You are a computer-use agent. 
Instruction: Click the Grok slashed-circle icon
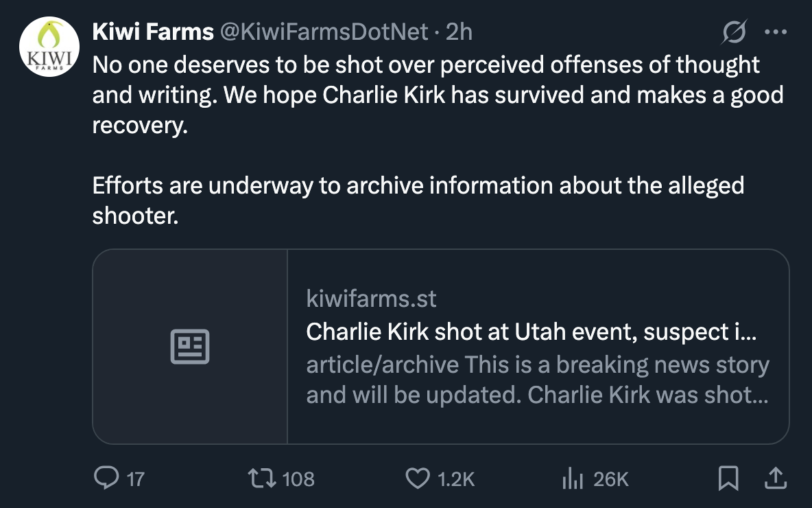(x=735, y=32)
